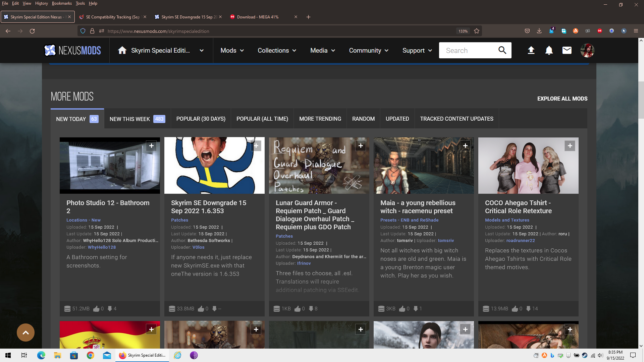Image resolution: width=644 pixels, height=362 pixels.
Task: Open the Bookmarks menu
Action: click(x=62, y=3)
